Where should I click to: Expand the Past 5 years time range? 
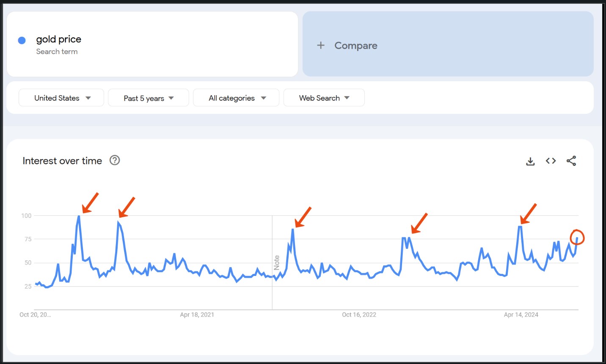(x=149, y=98)
